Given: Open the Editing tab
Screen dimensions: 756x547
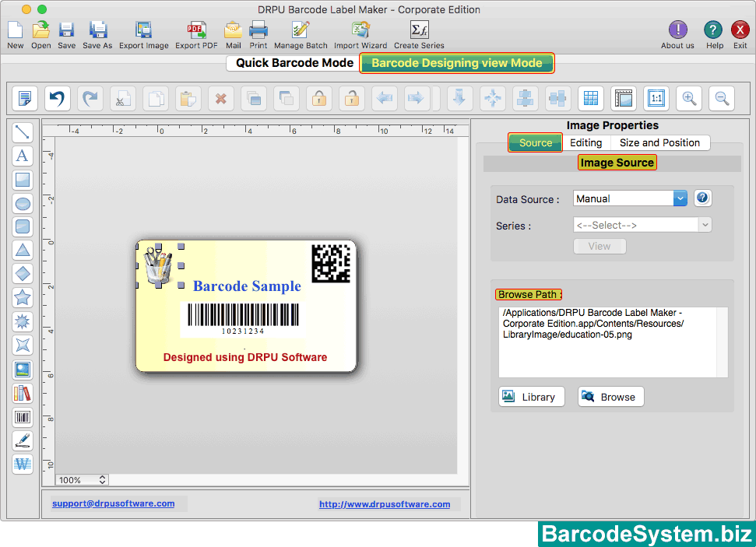Looking at the screenshot, I should tap(585, 142).
